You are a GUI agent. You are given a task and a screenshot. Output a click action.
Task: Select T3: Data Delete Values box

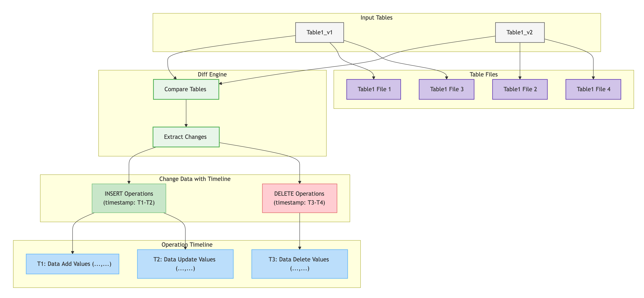[x=300, y=264]
